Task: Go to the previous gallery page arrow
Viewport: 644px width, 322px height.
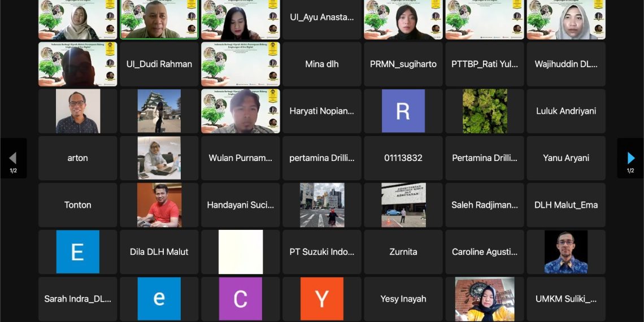Action: click(x=13, y=158)
